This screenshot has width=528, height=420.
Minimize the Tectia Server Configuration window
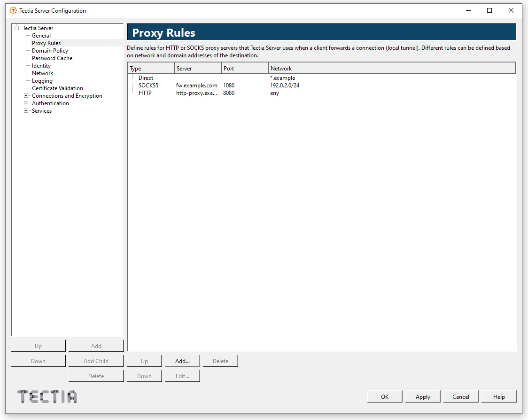click(x=468, y=10)
